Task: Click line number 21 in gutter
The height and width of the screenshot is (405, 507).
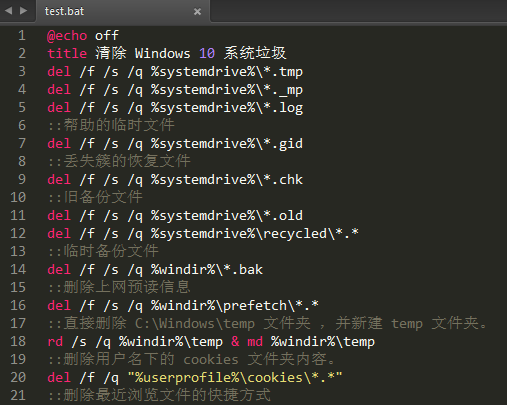Action: point(18,395)
